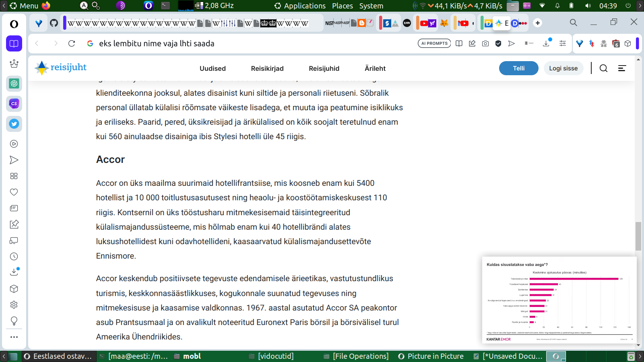The height and width of the screenshot is (362, 644).
Task: Open the Twitter panel in sidebar
Action: click(x=14, y=124)
